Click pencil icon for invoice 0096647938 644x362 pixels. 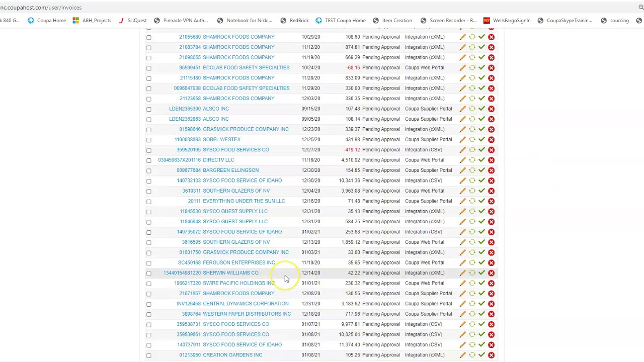click(462, 88)
